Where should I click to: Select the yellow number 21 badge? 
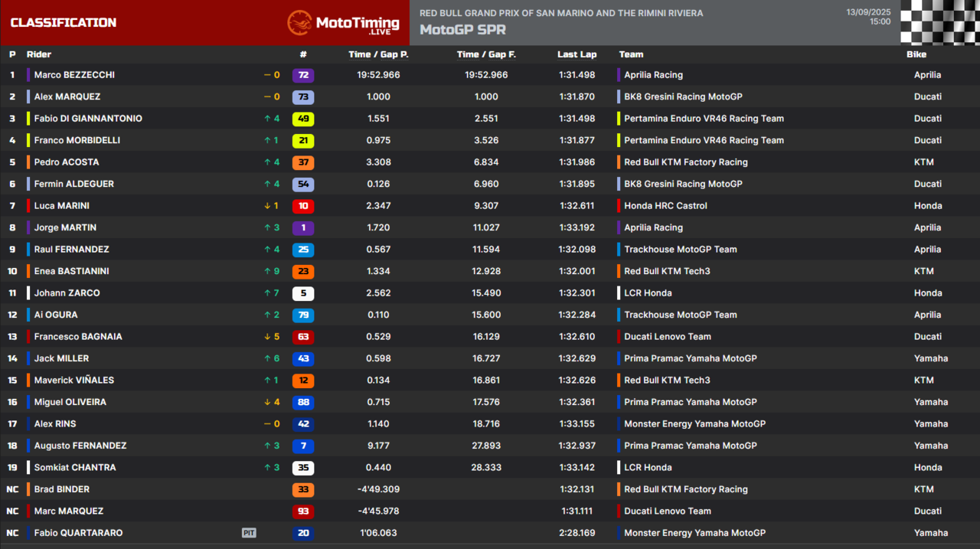pos(303,141)
